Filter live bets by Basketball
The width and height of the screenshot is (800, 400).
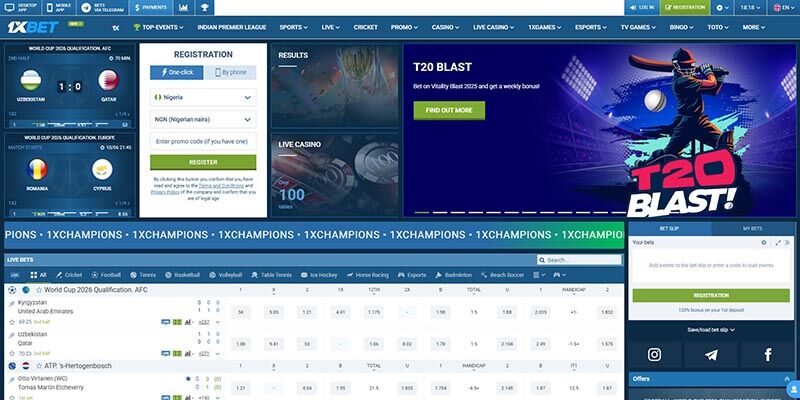[x=182, y=275]
